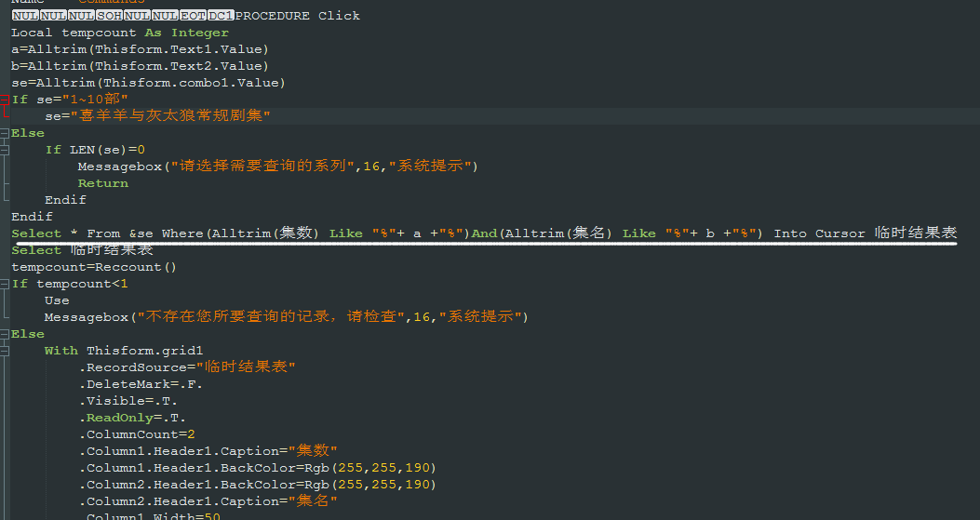The image size is (980, 520).
Task: Click the 'Return' keyword
Action: (x=102, y=183)
